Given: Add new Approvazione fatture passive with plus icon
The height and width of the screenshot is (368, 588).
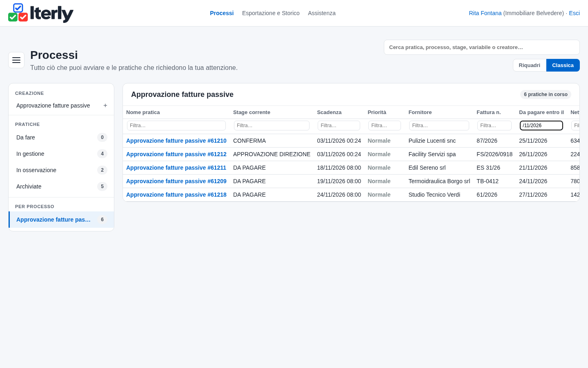Looking at the screenshot, I should (105, 105).
